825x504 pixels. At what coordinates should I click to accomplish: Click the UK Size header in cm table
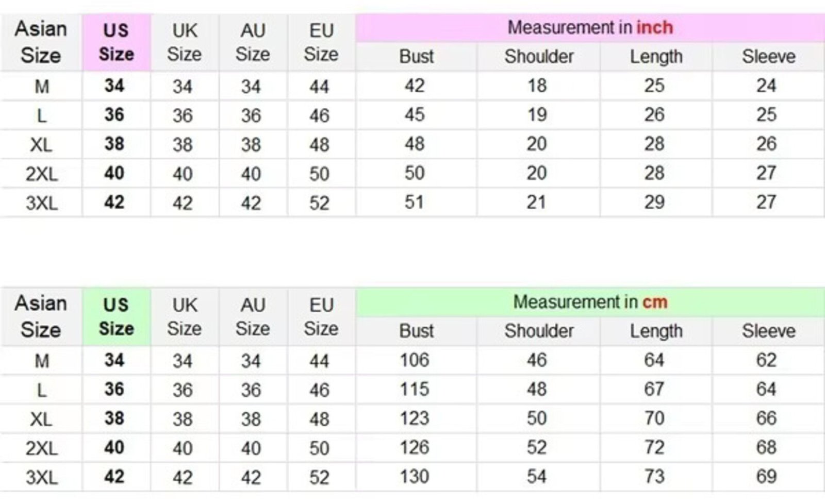(184, 317)
